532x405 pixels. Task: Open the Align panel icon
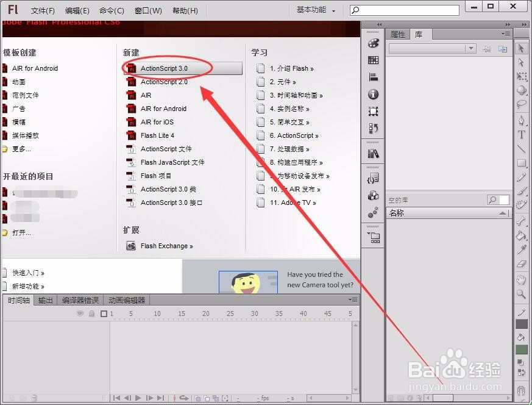[x=373, y=77]
